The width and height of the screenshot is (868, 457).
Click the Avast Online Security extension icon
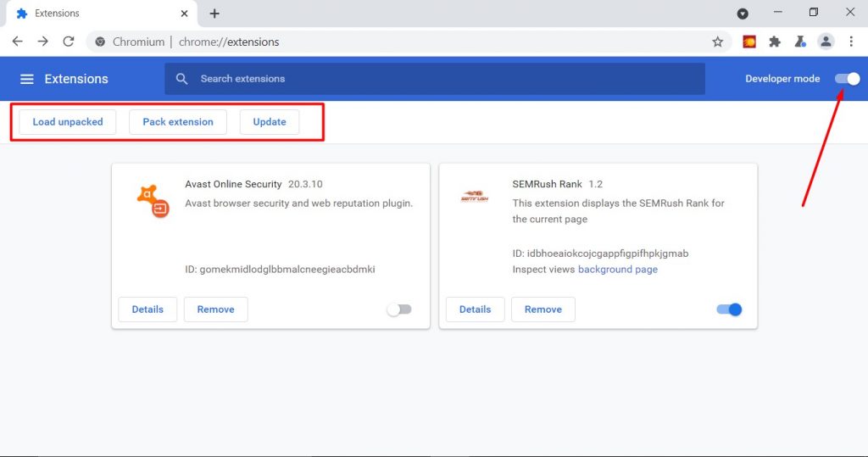click(153, 201)
